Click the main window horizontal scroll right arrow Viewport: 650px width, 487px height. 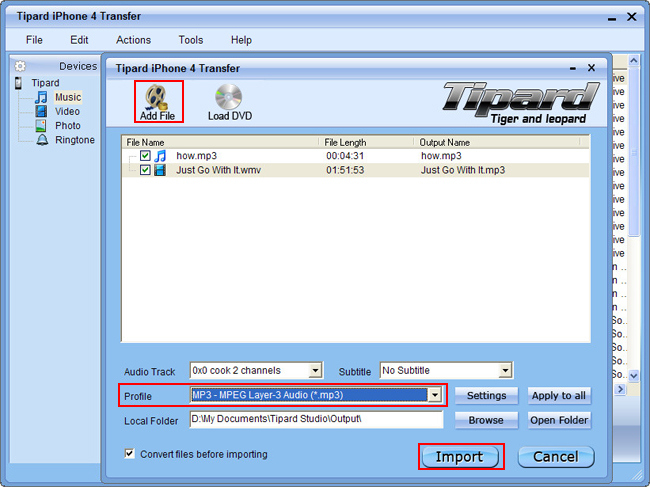click(620, 389)
